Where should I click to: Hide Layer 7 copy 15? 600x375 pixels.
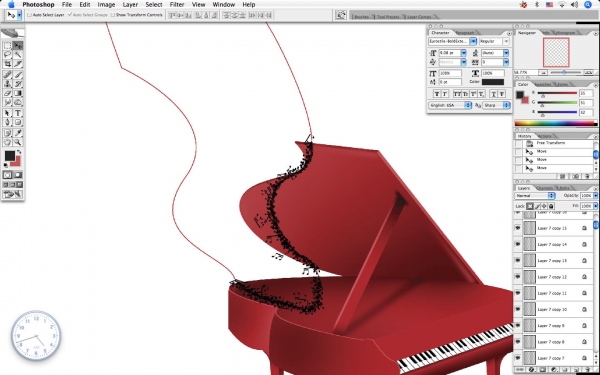point(518,228)
